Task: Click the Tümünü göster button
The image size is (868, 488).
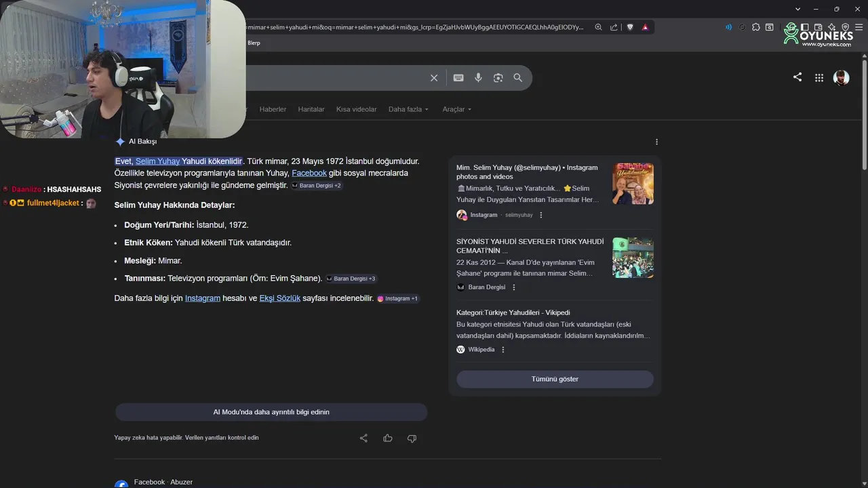Action: pyautogui.click(x=555, y=379)
